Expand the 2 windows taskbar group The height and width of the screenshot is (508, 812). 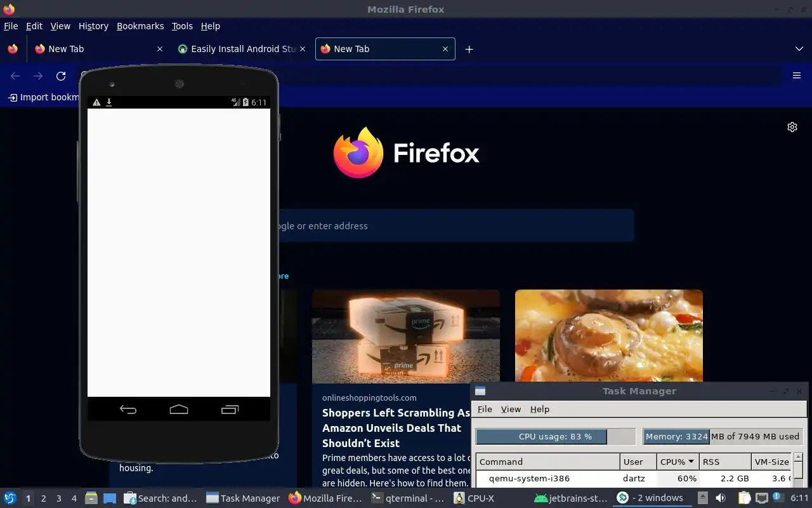[x=652, y=498]
